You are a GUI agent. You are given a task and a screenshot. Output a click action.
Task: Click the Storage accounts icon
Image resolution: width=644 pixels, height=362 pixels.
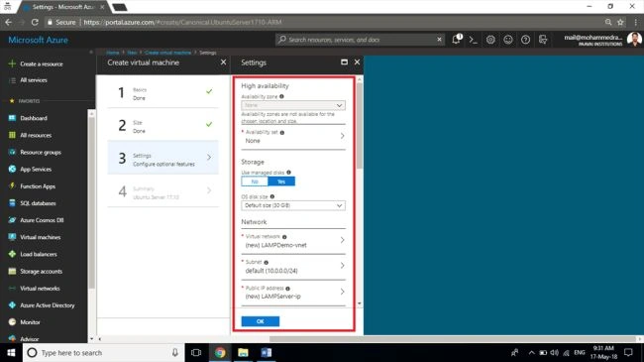12,271
